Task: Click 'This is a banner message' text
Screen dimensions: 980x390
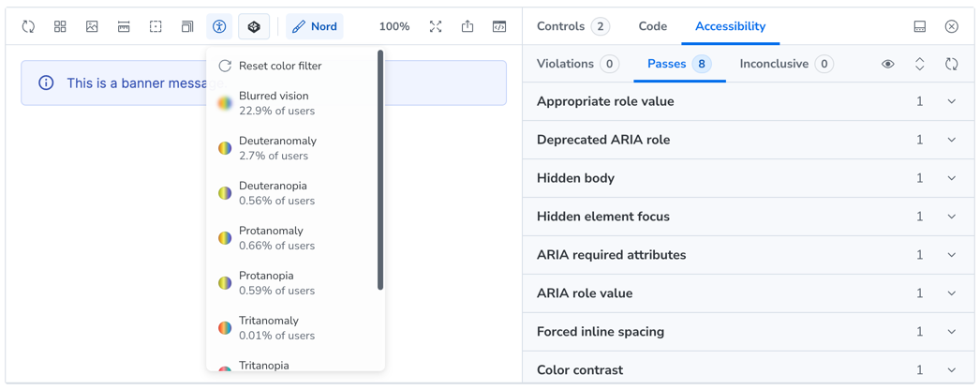Action: 147,82
